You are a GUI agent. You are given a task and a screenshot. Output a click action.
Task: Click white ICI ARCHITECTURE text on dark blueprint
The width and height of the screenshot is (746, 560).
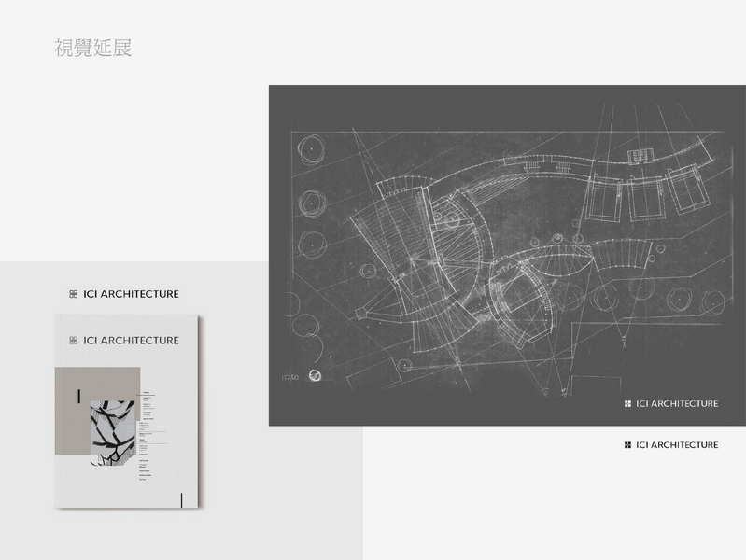click(x=677, y=403)
